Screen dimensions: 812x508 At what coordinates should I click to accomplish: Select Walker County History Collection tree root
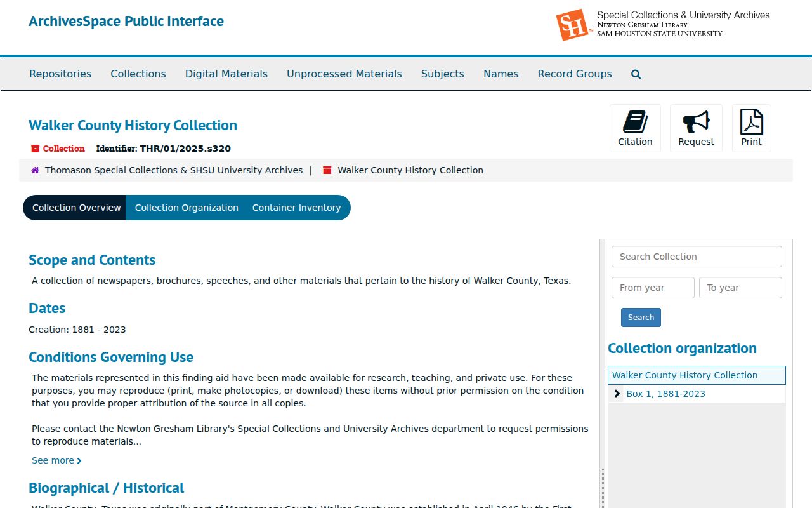pos(697,375)
